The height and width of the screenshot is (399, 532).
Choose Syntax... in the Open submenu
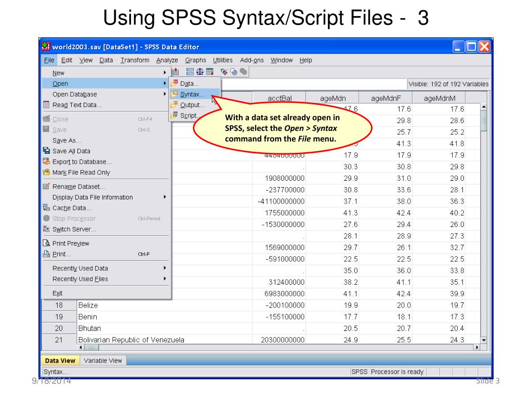195,95
